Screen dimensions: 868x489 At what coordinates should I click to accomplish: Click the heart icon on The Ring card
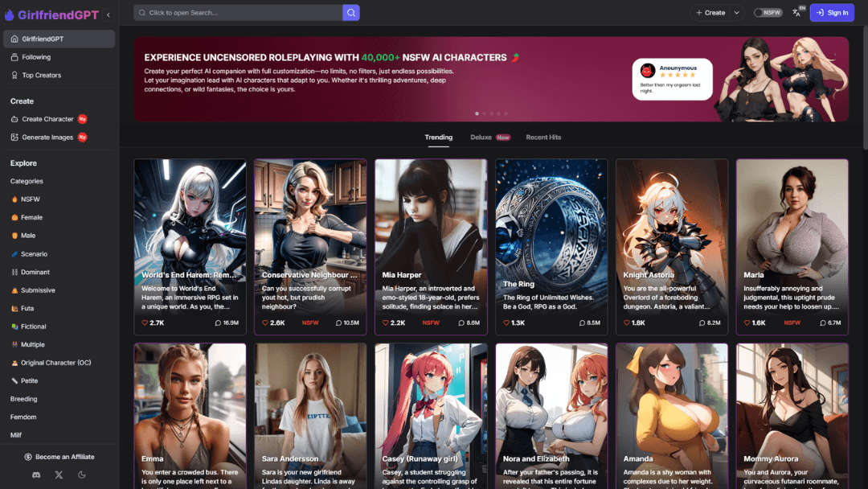click(x=507, y=323)
